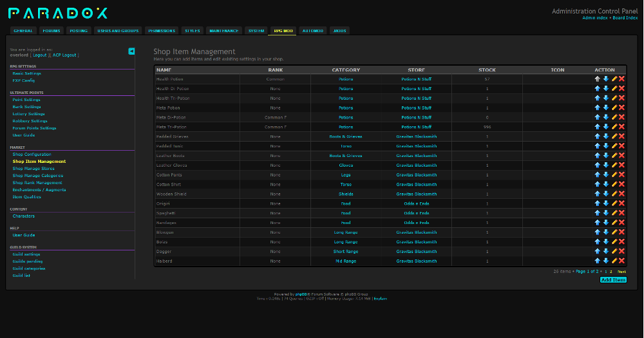Go to Users and Groups tab
Screen dimensions: 644x338
[x=118, y=31]
